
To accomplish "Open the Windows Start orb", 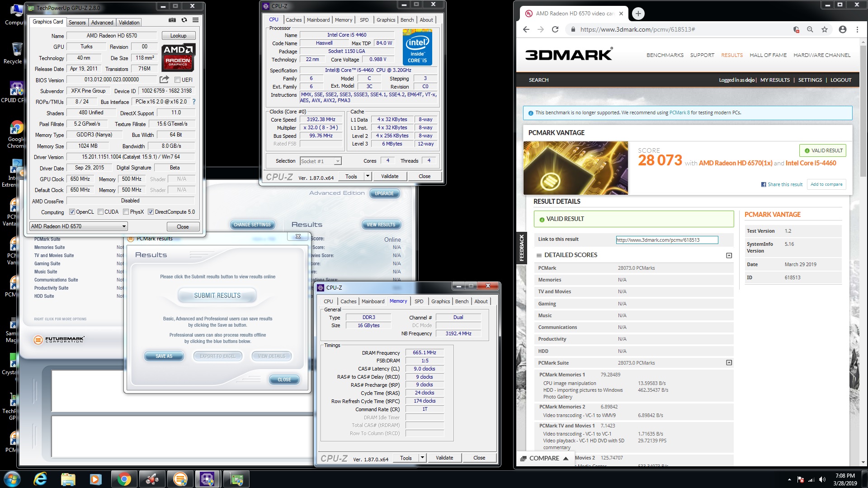I will pos(12,479).
